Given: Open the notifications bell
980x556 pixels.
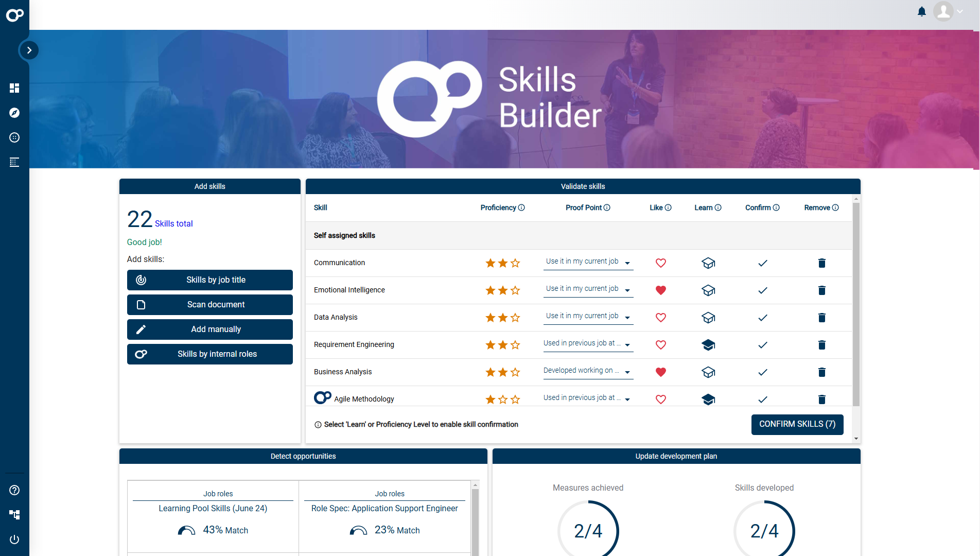Looking at the screenshot, I should click(x=921, y=11).
